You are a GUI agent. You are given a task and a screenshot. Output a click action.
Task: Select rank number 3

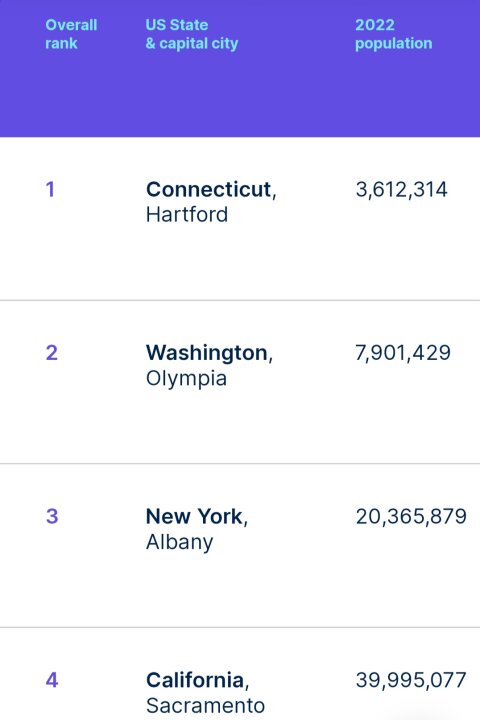click(52, 516)
